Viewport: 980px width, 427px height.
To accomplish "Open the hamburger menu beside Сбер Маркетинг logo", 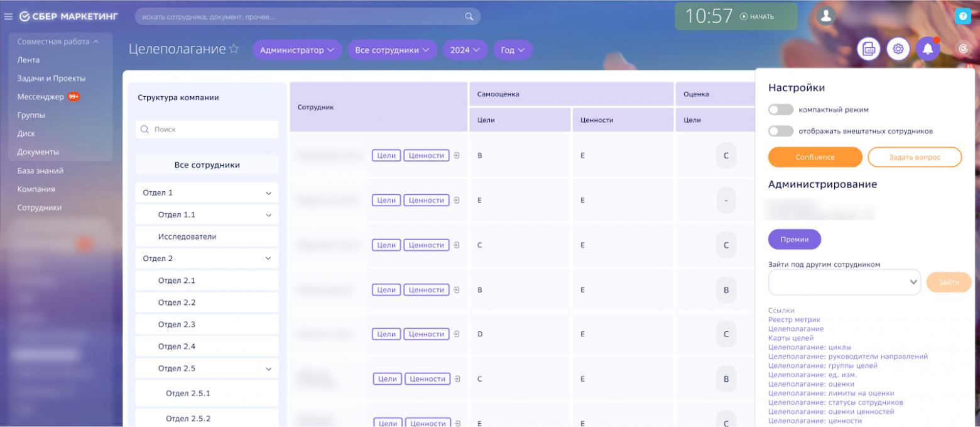I will click(x=8, y=16).
